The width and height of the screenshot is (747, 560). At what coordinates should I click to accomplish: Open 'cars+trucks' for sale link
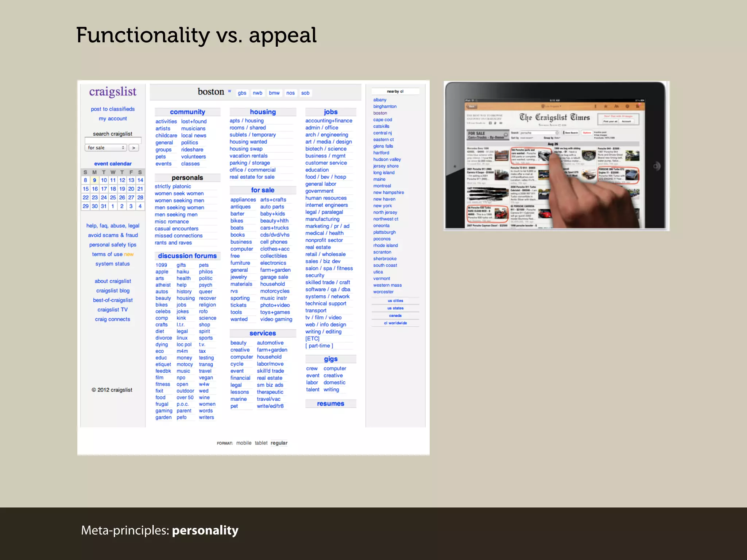[x=274, y=228]
